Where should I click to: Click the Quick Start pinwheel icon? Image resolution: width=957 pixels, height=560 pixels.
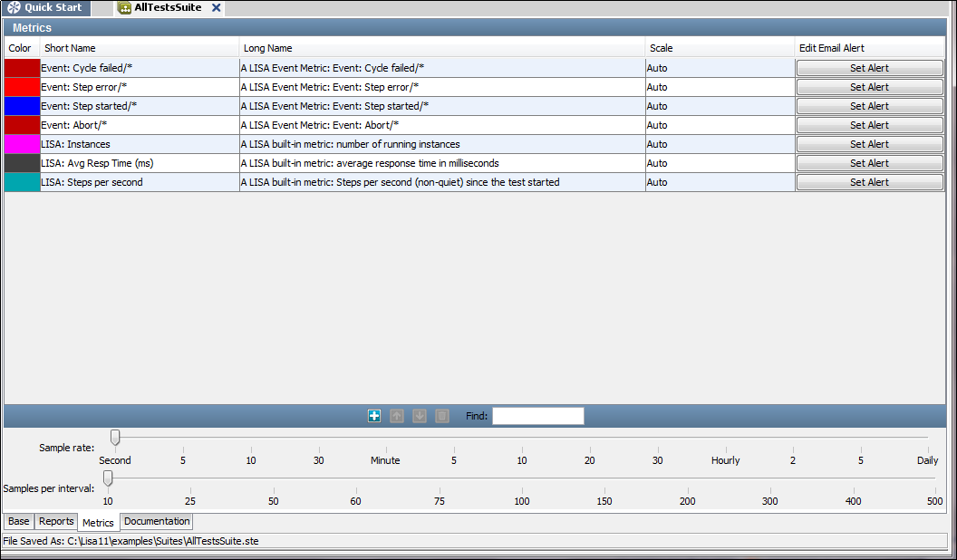click(14, 7)
